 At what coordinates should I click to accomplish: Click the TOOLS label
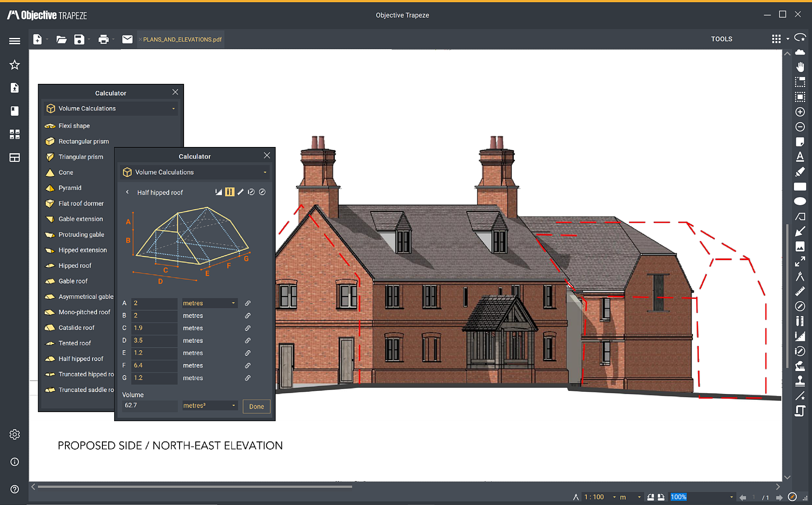coord(722,39)
